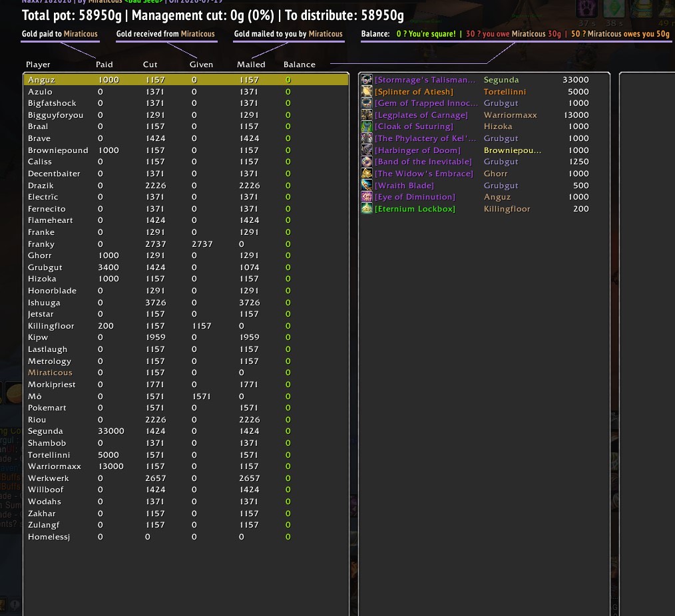Select the Warriormaxx player row

186,466
